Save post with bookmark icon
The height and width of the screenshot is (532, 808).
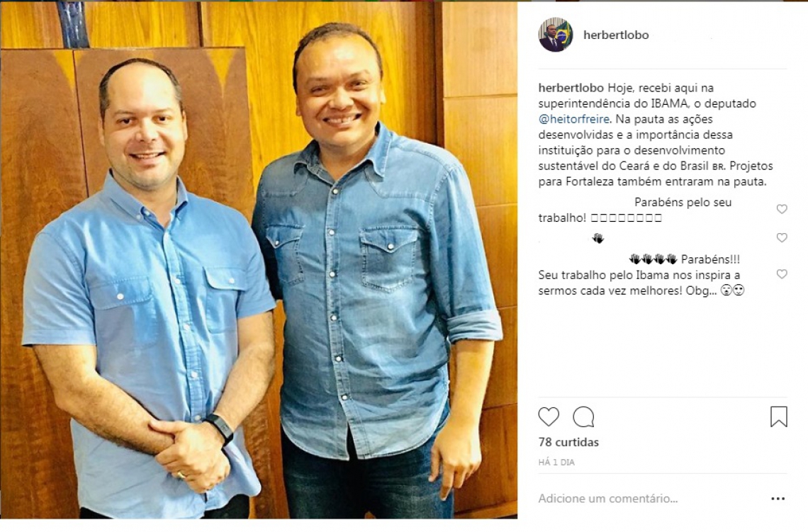click(x=779, y=417)
